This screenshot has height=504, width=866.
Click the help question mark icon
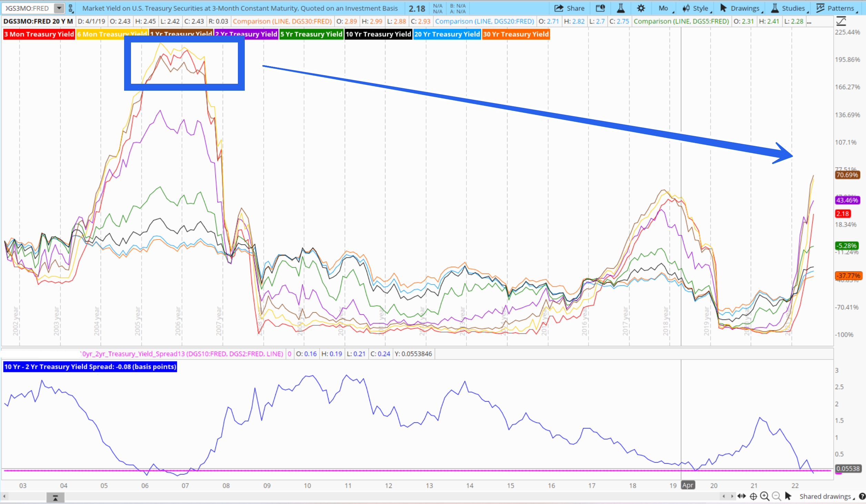(x=862, y=496)
